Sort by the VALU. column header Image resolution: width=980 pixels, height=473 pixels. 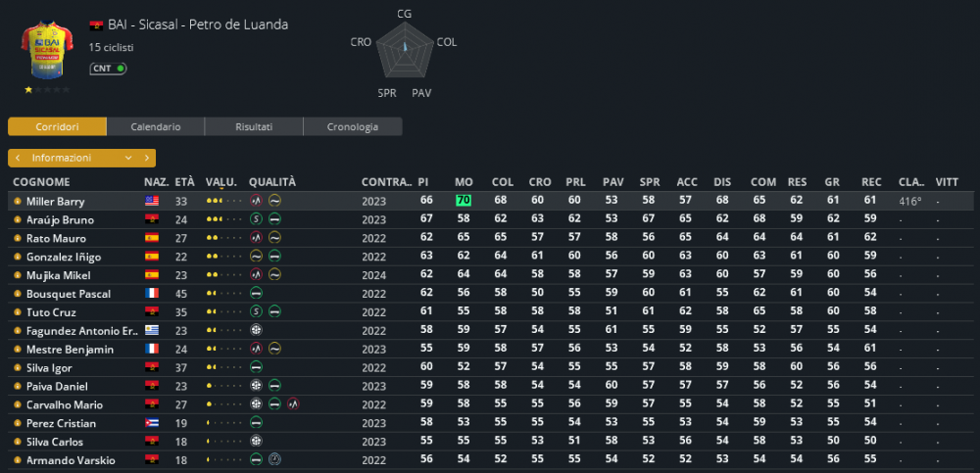(x=221, y=182)
